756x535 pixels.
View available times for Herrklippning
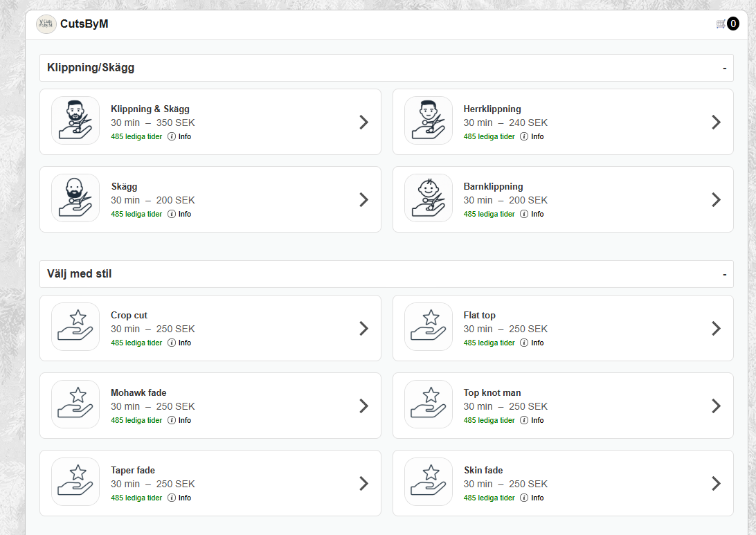(x=489, y=137)
